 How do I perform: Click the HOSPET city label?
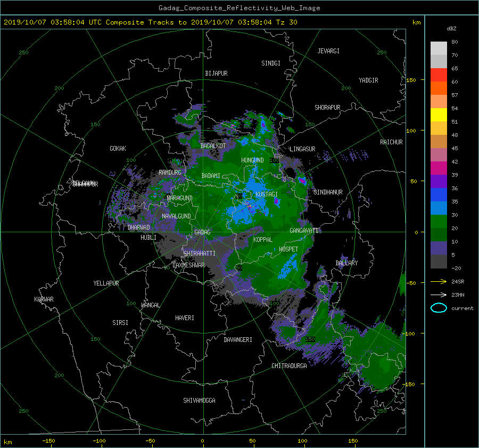point(288,249)
